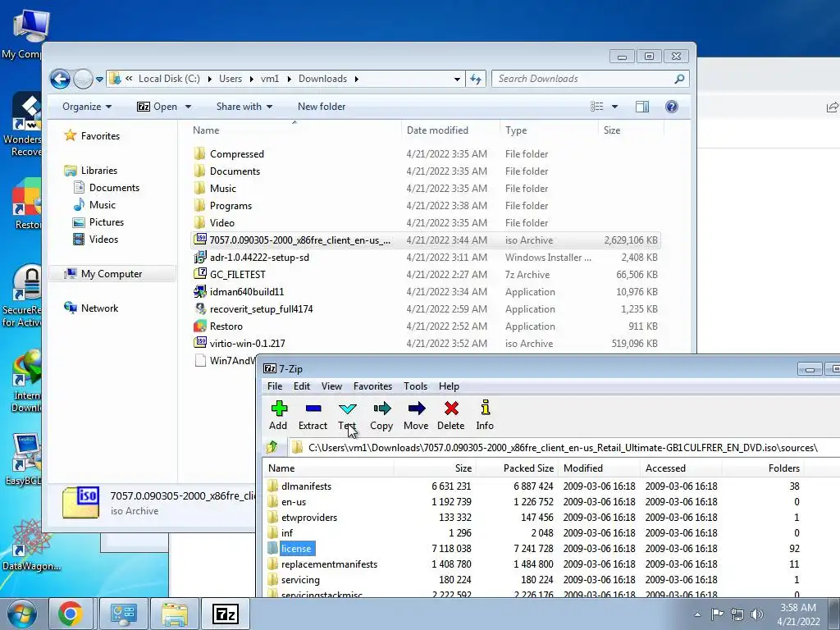Select Pictures library in navigation pane
This screenshot has width=840, height=630.
tap(106, 222)
